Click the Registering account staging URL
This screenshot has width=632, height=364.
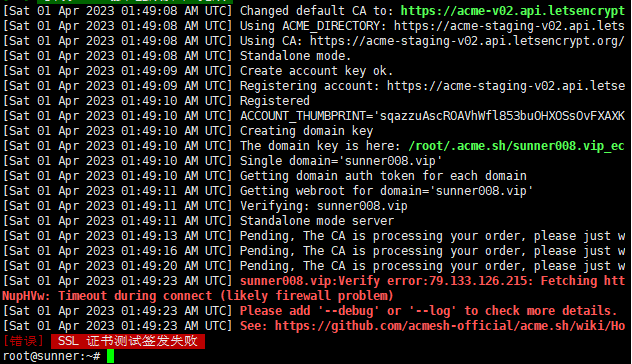[x=506, y=86]
